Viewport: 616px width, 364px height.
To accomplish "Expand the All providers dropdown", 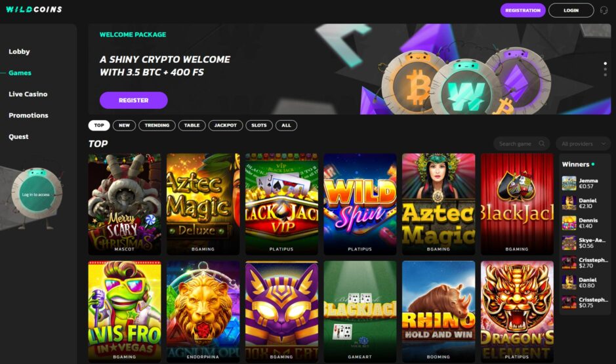I will coord(583,144).
